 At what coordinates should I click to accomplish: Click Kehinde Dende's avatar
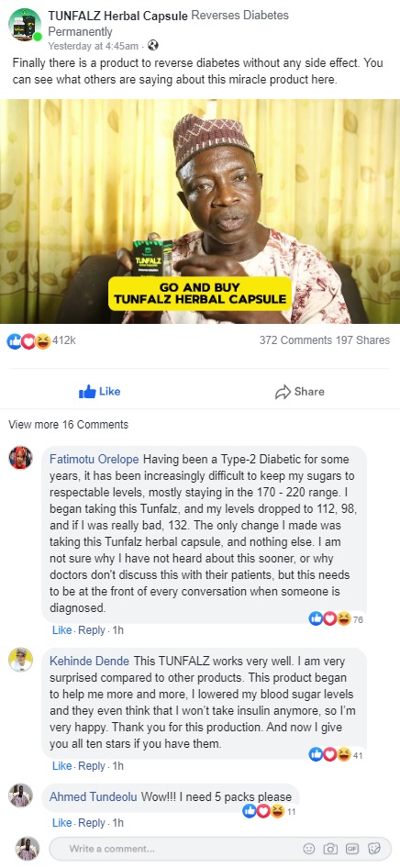point(20,660)
